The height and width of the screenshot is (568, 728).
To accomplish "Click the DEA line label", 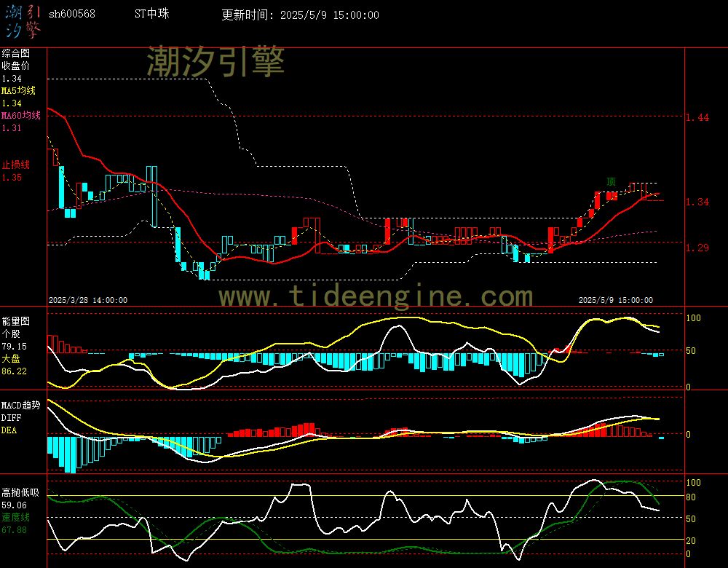I will (x=9, y=430).
